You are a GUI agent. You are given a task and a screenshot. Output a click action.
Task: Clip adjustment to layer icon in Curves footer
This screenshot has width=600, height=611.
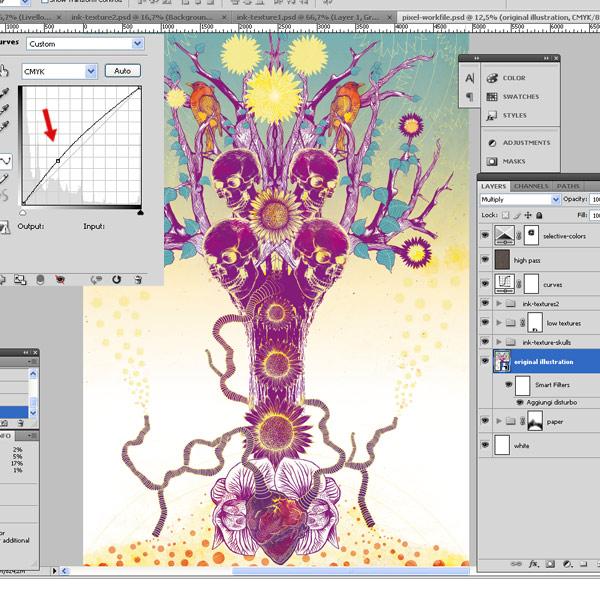point(40,279)
